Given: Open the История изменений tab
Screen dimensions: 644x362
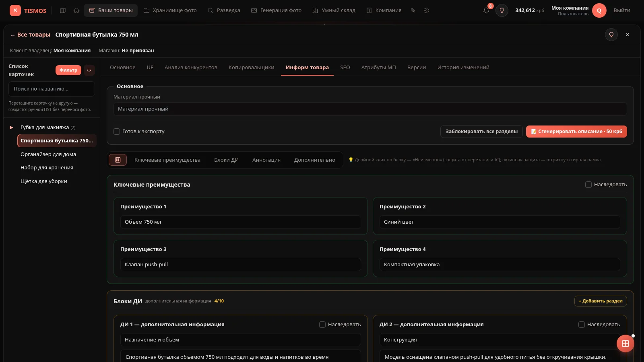Looking at the screenshot, I should pyautogui.click(x=463, y=68).
